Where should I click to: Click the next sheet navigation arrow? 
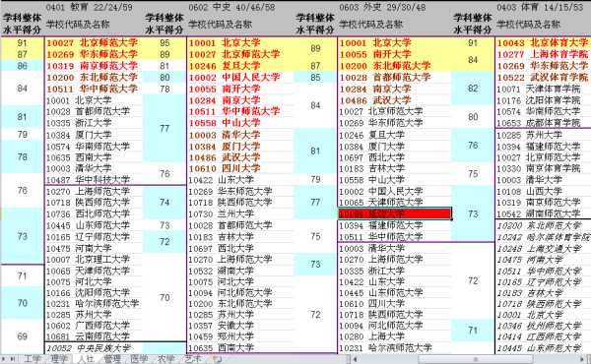tap(4, 359)
